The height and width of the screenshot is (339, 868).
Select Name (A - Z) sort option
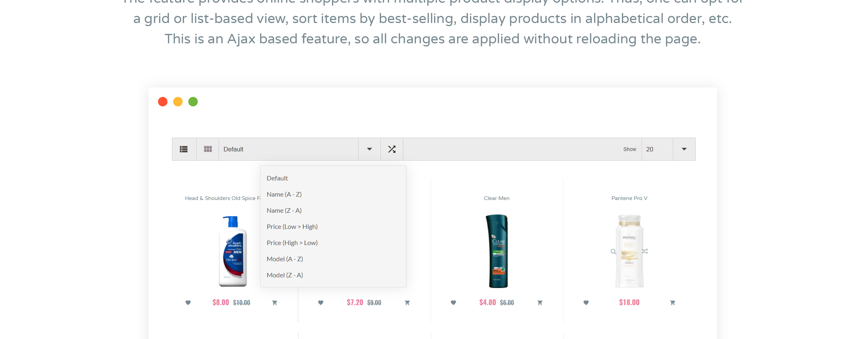point(284,194)
